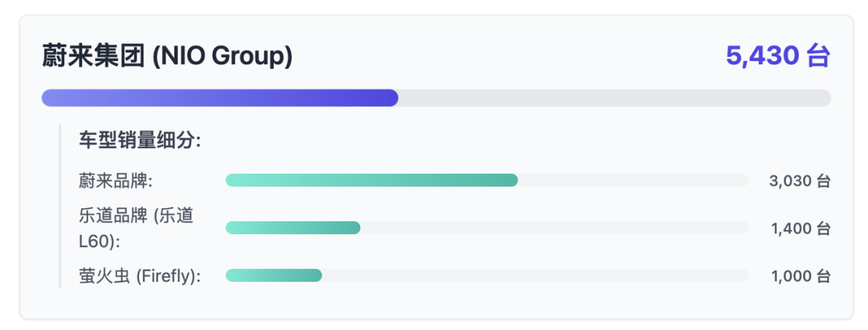Select the 3,030 台 sales value

tap(800, 181)
